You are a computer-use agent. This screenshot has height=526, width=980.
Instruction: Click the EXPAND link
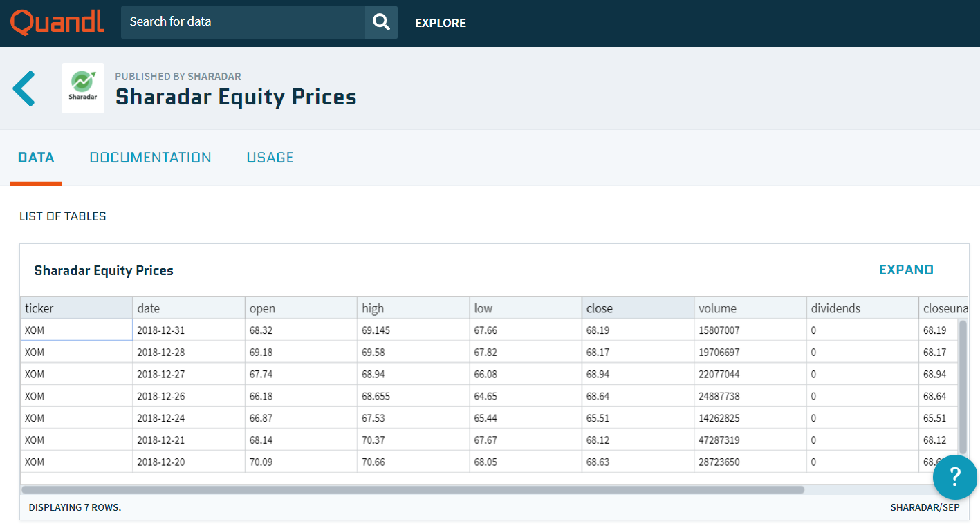pyautogui.click(x=906, y=270)
